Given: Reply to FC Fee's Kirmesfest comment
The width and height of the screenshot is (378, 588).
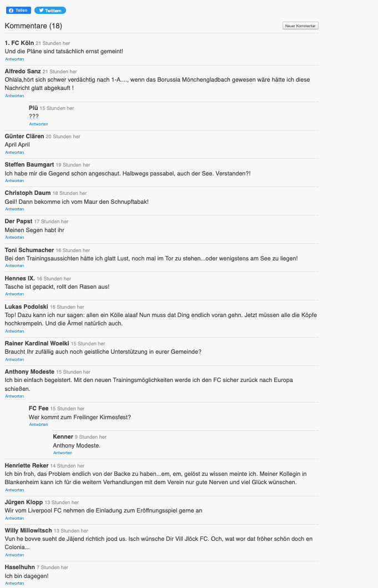Looking at the screenshot, I should 38,424.
